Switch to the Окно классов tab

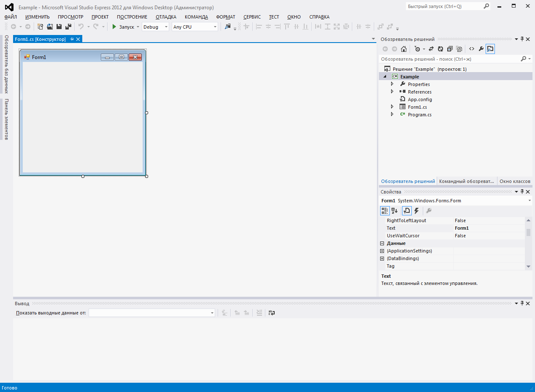click(515, 181)
